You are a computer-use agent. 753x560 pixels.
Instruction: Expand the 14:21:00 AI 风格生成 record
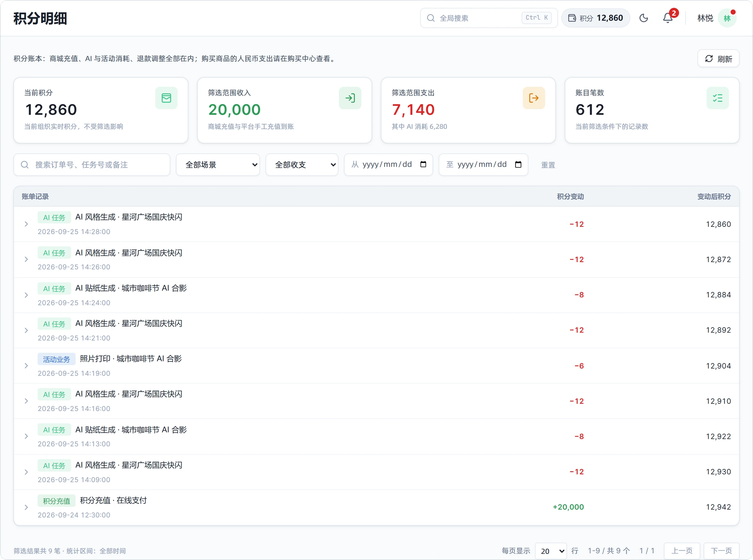[x=26, y=330]
